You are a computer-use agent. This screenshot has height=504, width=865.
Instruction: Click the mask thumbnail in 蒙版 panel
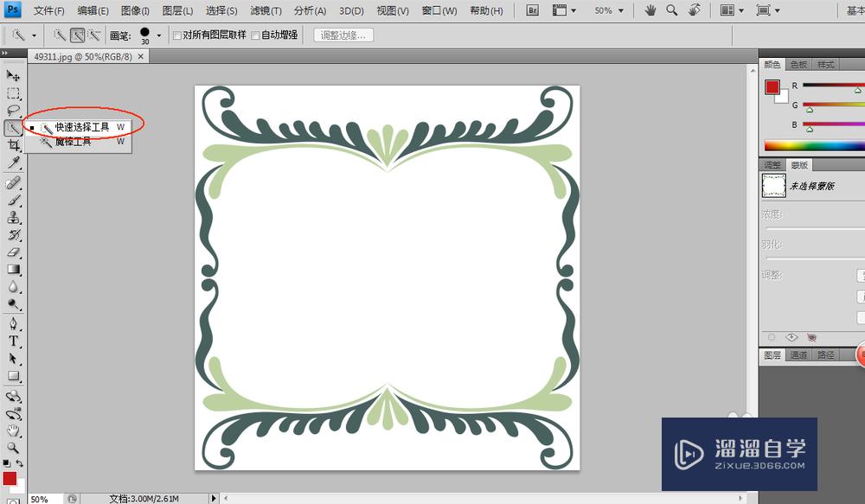pyautogui.click(x=773, y=186)
